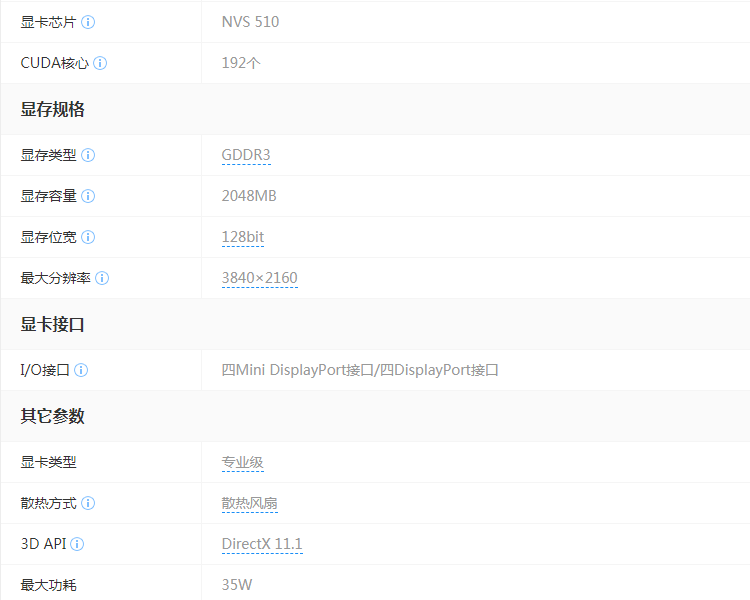Click the CUDA核心 label
750x600 pixels.
(x=55, y=63)
